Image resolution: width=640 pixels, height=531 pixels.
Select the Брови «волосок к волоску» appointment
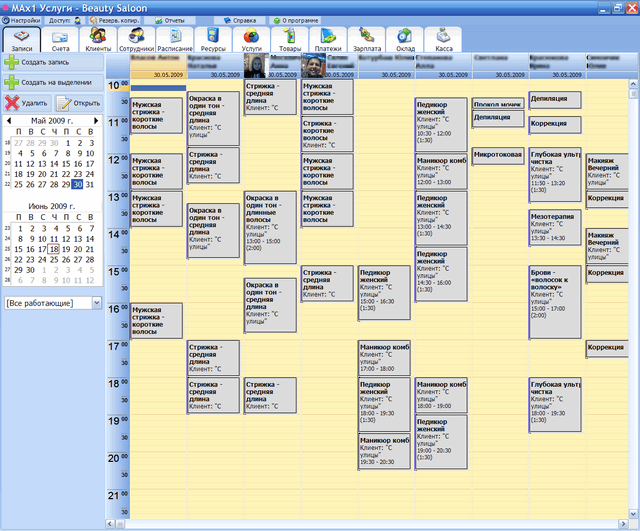555,302
